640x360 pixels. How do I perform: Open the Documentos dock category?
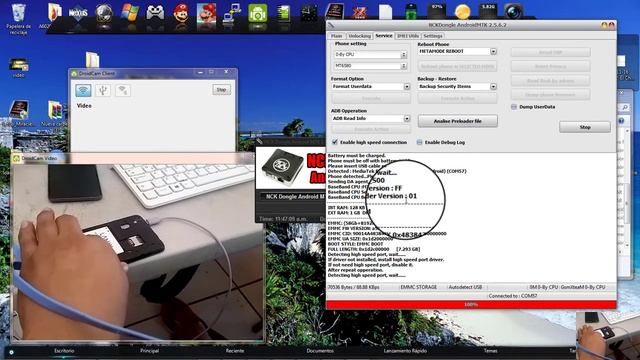[320, 351]
